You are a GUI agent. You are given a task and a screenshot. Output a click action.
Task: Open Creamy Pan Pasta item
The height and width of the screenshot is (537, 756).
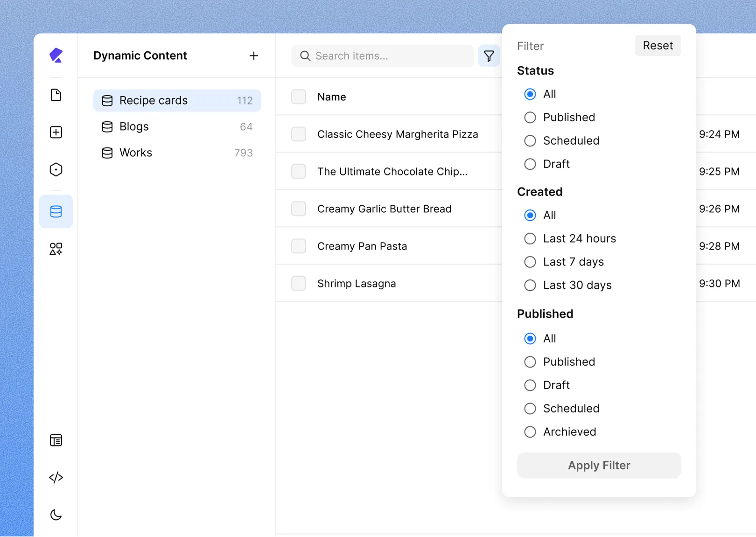(x=362, y=246)
